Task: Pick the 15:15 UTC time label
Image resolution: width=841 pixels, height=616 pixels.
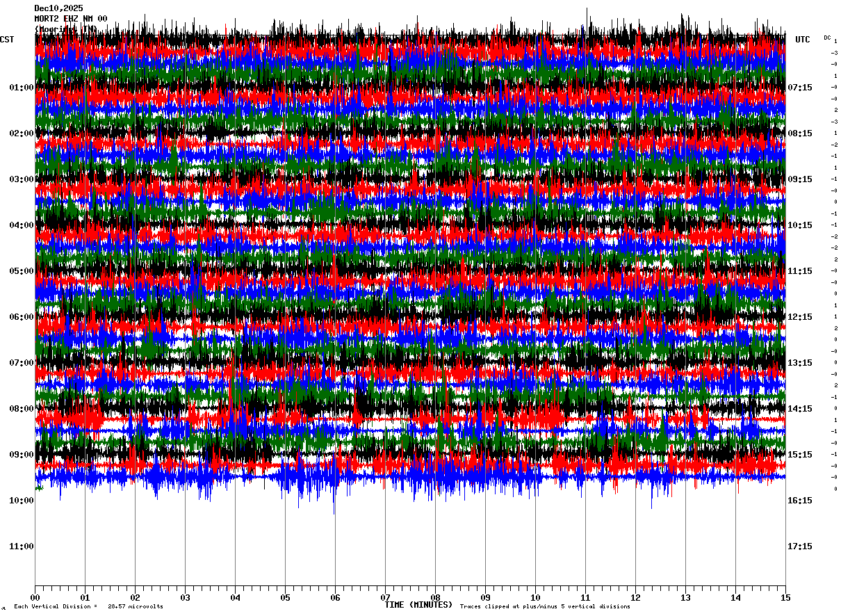Action: (x=800, y=455)
